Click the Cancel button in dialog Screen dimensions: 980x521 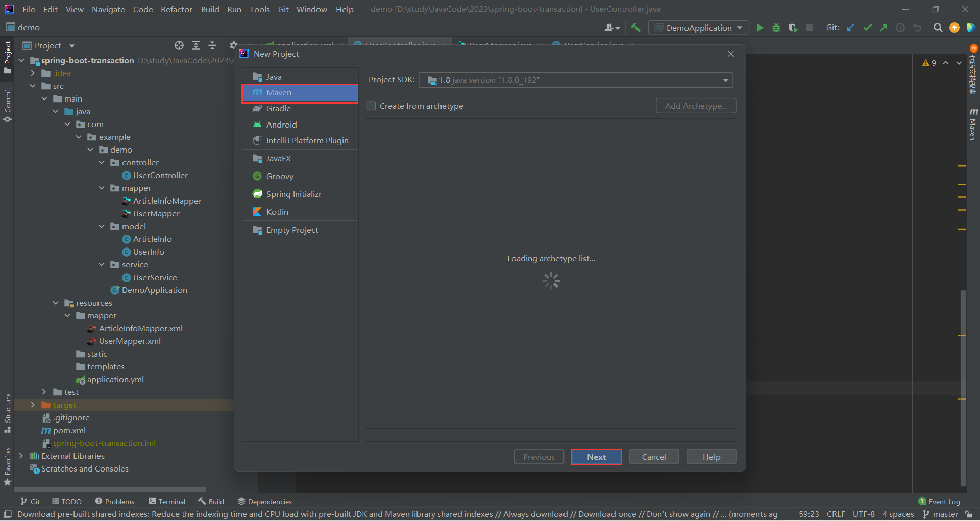pos(654,457)
